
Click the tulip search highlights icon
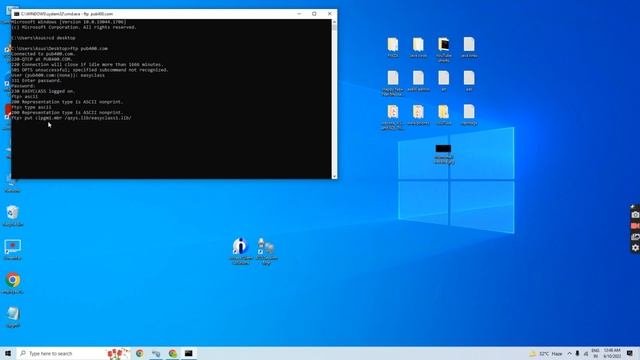pos(117,353)
